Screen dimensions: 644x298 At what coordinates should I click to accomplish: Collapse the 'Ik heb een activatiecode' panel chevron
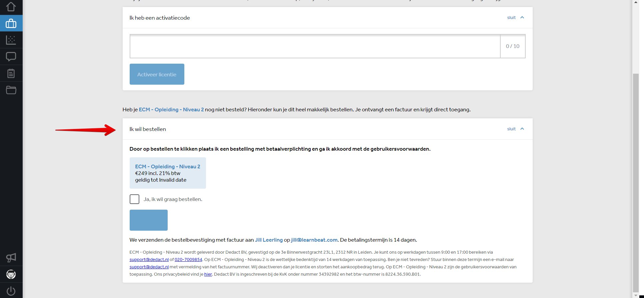pos(522,18)
